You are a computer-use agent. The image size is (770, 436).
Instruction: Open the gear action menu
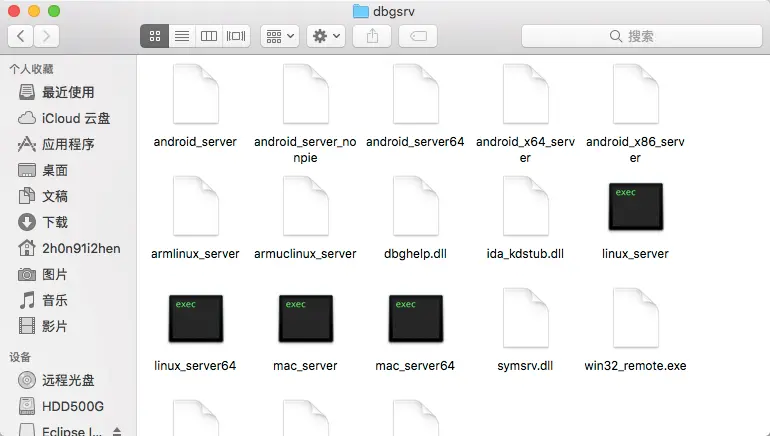[326, 36]
